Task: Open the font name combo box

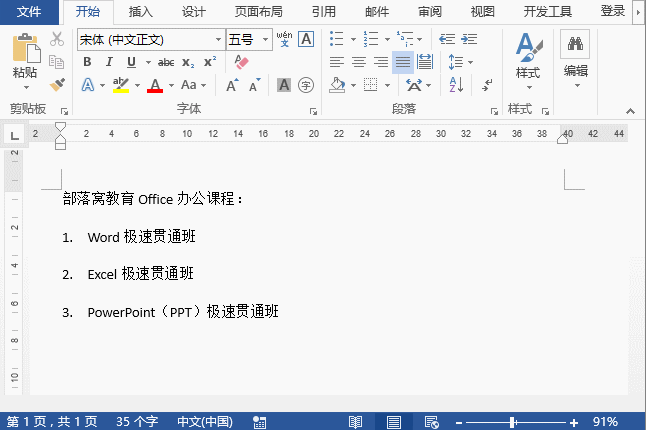Action: (151, 40)
